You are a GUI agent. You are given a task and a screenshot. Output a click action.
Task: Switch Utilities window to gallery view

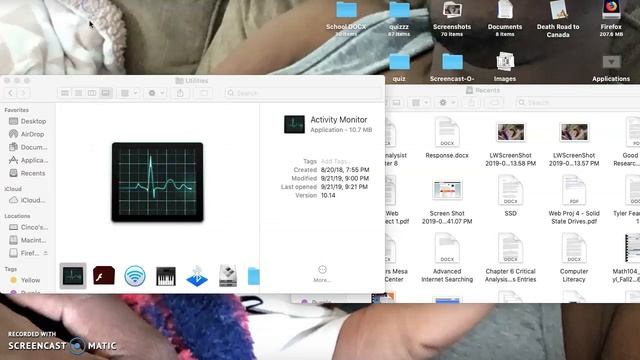pos(106,93)
